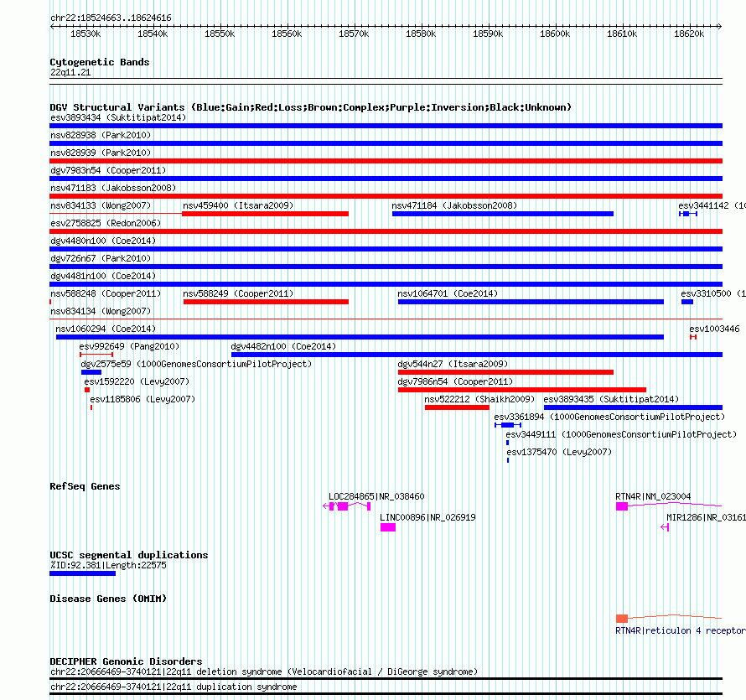Open RTN4R|reticulon 4 receptor link
The height and width of the screenshot is (700, 746).
681,630
